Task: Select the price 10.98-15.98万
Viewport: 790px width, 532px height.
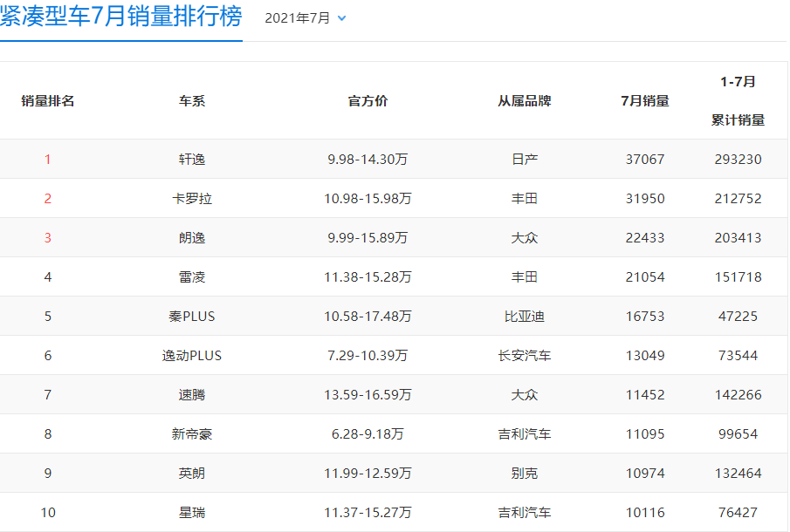Action: [x=368, y=198]
